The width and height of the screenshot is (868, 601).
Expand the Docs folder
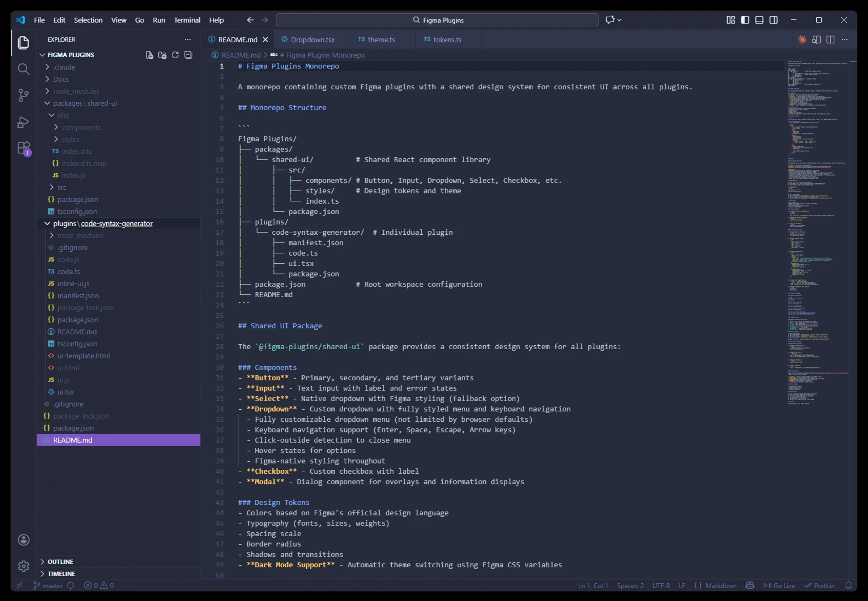click(x=61, y=79)
